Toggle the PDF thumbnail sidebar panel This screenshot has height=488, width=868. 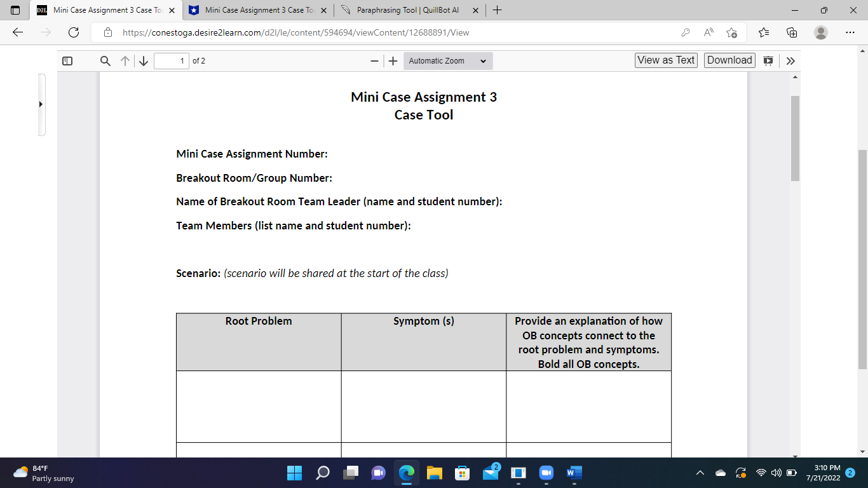pyautogui.click(x=67, y=60)
